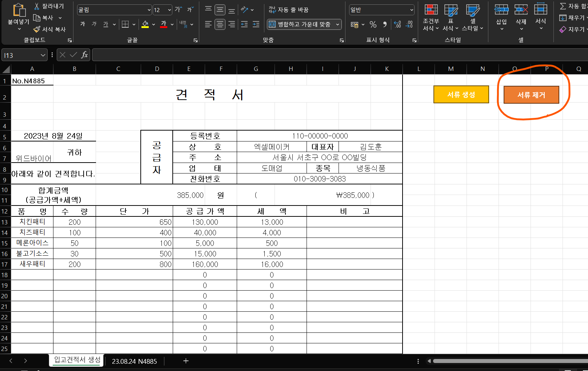Click the Clear (지우기) eraser icon
The height and width of the screenshot is (371, 588).
[x=563, y=29]
